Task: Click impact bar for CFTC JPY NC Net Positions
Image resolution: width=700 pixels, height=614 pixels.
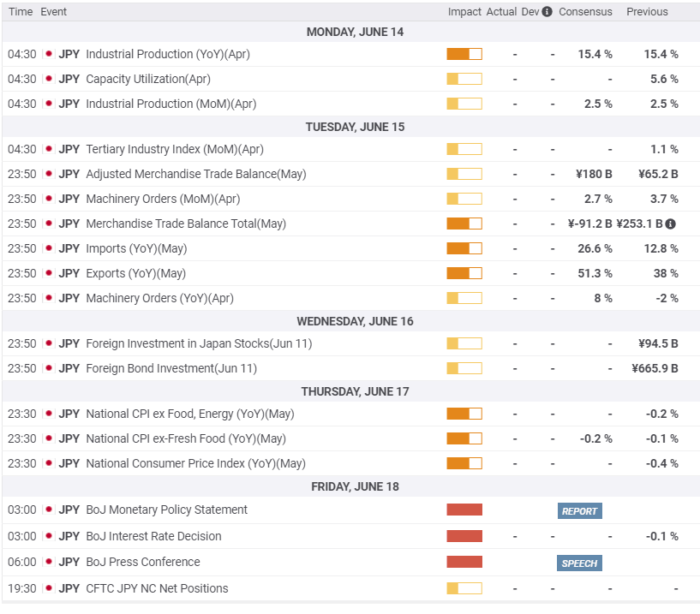Action: [x=464, y=589]
